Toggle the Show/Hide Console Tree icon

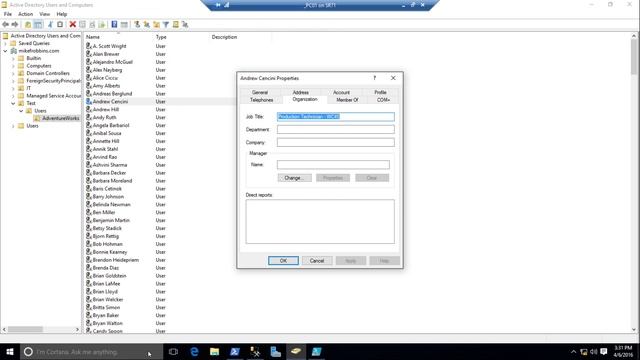tap(38, 24)
